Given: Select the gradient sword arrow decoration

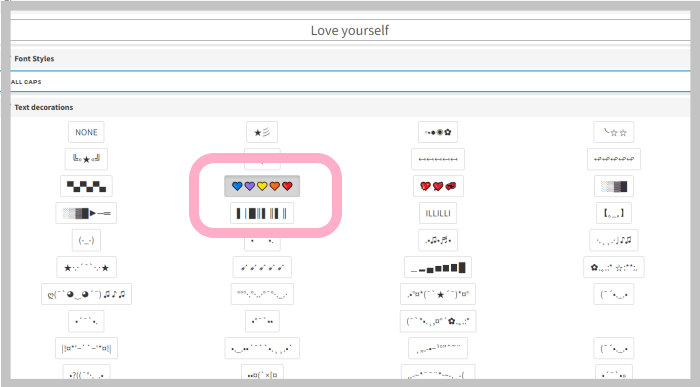Looking at the screenshot, I should pos(86,213).
